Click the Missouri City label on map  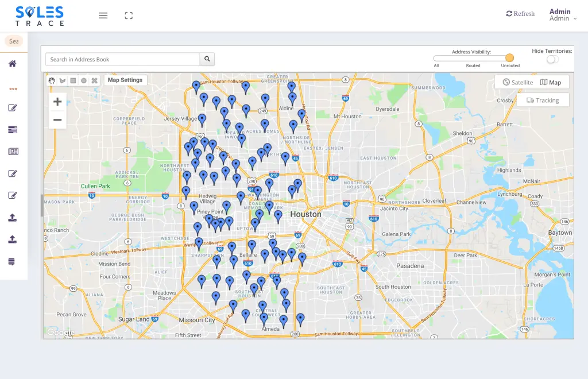tap(197, 320)
